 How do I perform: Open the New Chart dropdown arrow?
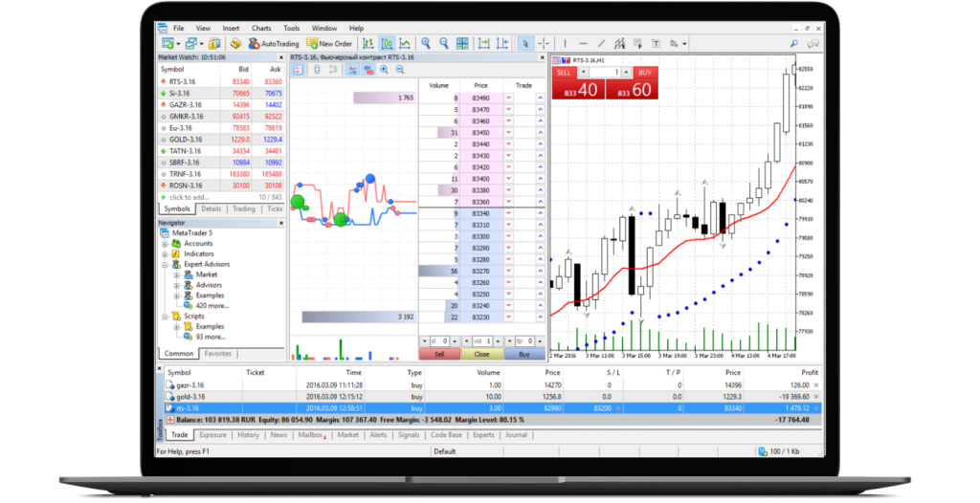click(x=178, y=44)
